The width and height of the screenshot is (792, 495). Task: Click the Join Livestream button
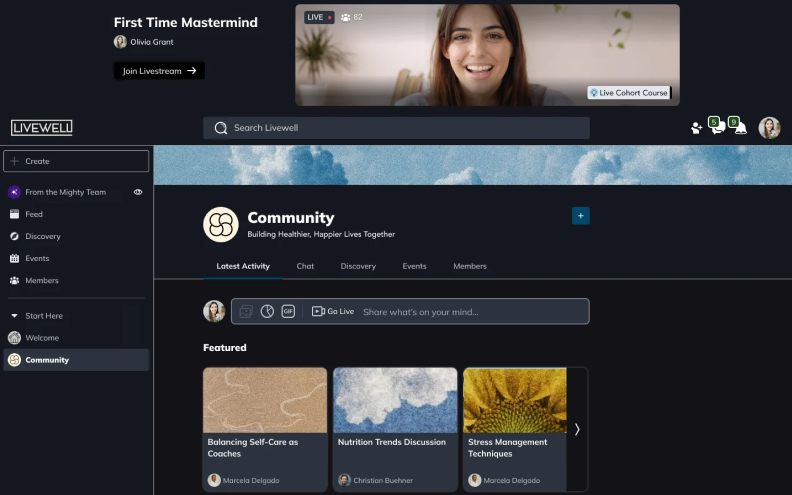pos(159,71)
